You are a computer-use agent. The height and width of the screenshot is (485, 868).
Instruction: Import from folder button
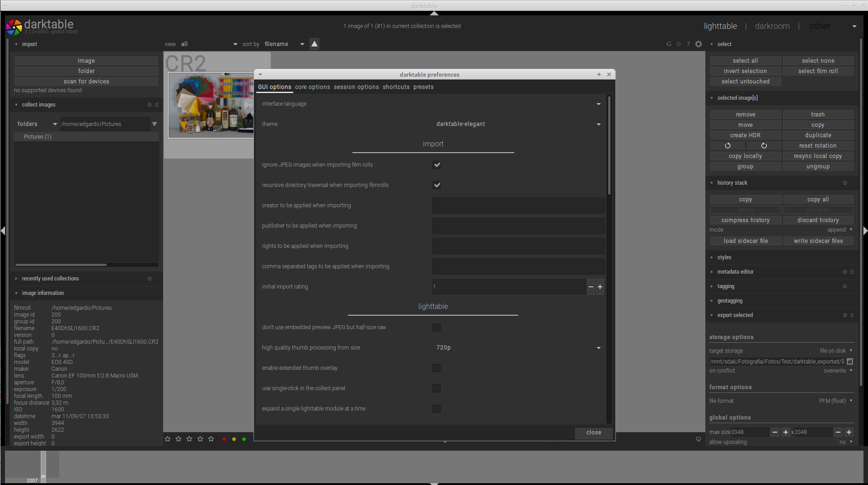(x=86, y=71)
